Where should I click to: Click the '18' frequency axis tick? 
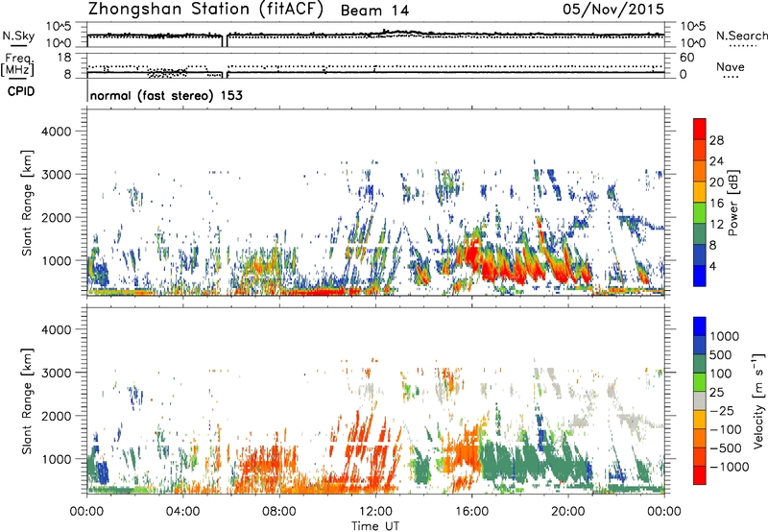(64, 58)
